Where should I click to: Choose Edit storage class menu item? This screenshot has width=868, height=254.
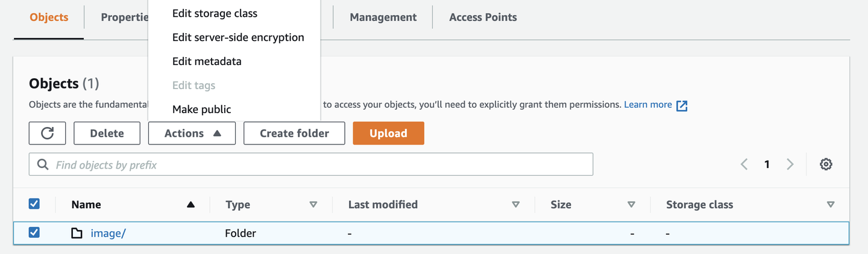pyautogui.click(x=215, y=13)
